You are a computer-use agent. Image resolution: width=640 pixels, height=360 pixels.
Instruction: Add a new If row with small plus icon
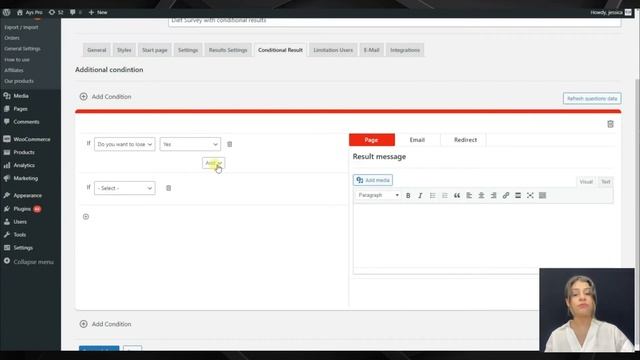(86, 217)
